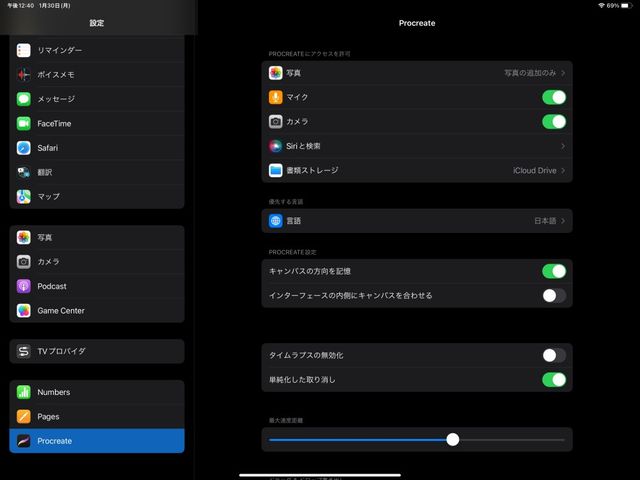
Task: Click the 書類ストレージ folder icon
Action: click(276, 170)
